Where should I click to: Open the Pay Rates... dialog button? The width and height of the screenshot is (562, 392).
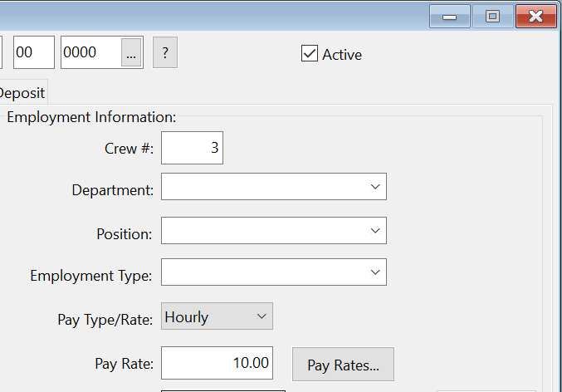pyautogui.click(x=343, y=364)
